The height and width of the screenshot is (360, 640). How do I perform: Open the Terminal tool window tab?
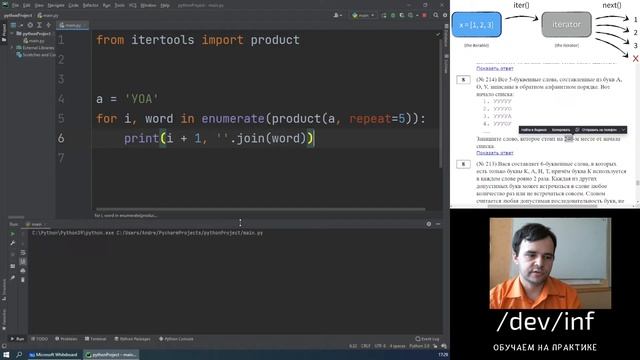pyautogui.click(x=96, y=339)
